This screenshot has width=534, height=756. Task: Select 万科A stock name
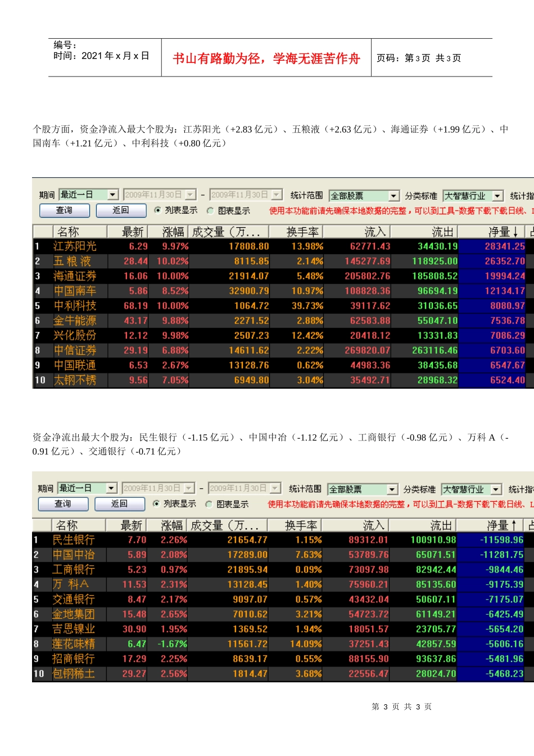(70, 584)
